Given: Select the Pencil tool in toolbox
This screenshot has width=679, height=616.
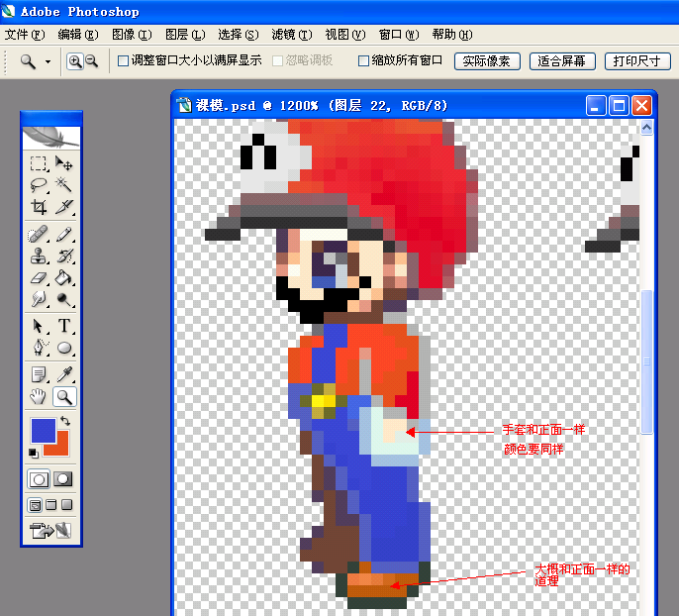Looking at the screenshot, I should (63, 235).
